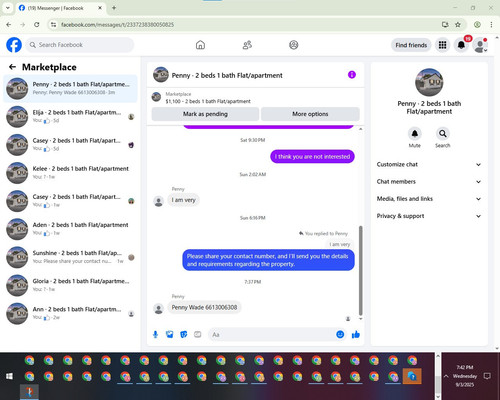Click Mark as pending button
Screen dimensions: 500x400
[x=205, y=114]
